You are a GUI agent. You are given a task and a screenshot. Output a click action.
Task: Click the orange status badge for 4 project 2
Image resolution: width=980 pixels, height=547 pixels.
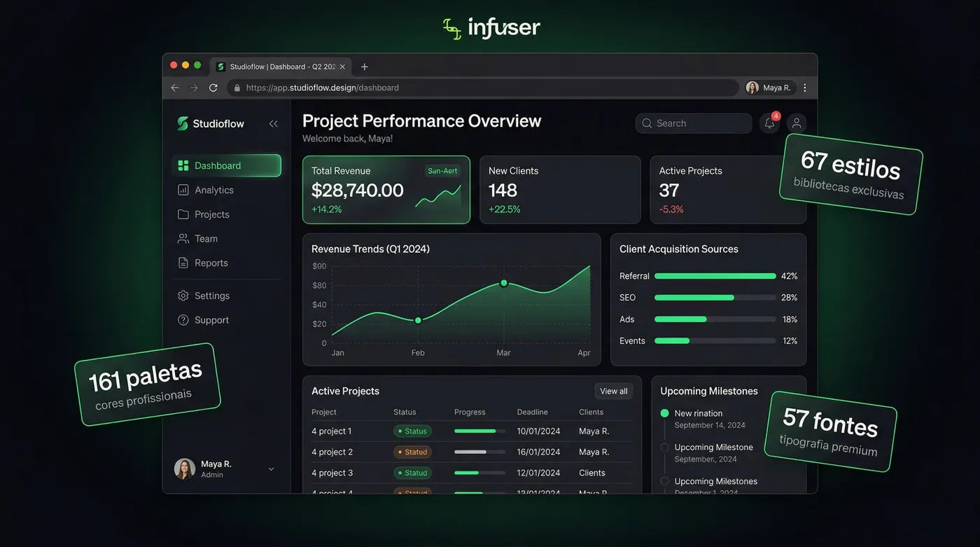(412, 452)
